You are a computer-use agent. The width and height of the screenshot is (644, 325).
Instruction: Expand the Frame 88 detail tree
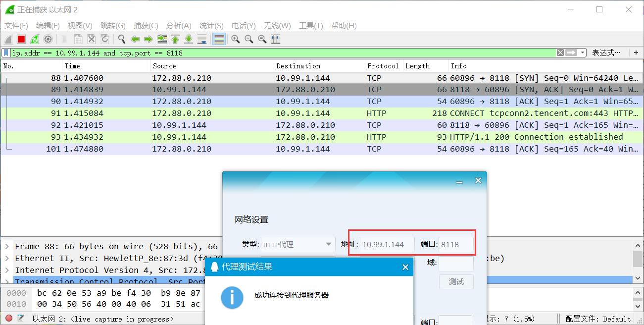click(7, 246)
